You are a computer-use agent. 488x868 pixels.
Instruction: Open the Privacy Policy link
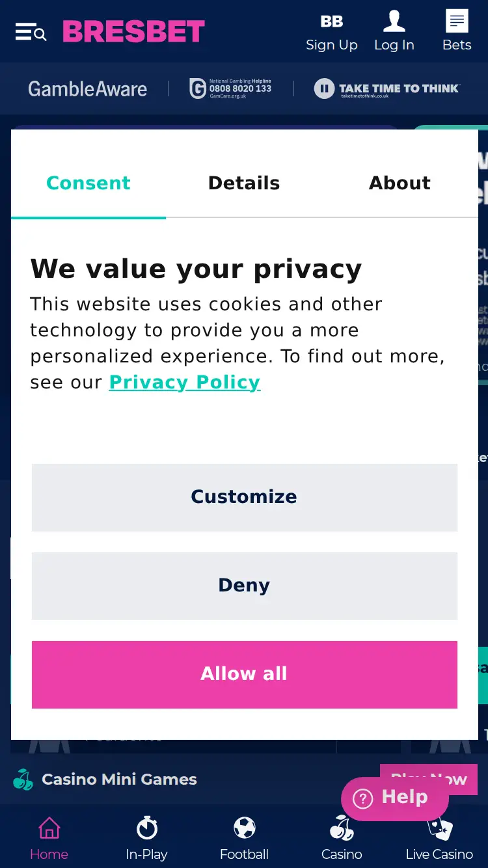(184, 382)
